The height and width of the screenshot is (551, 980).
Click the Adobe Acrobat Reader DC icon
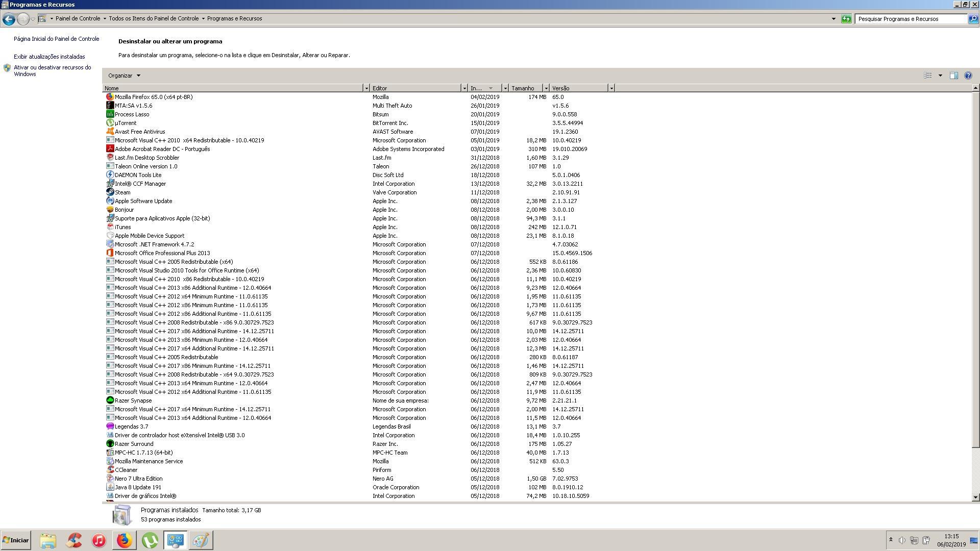click(110, 149)
